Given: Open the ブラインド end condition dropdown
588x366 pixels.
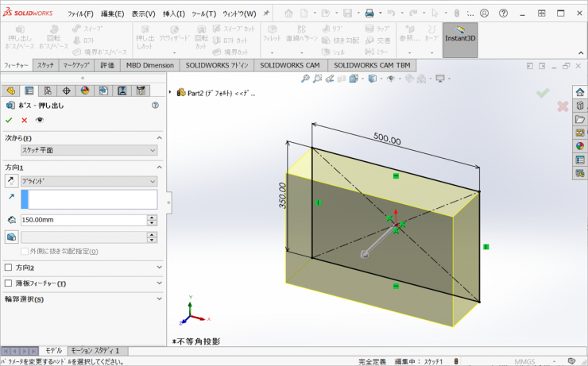Looking at the screenshot, I should pyautogui.click(x=89, y=181).
